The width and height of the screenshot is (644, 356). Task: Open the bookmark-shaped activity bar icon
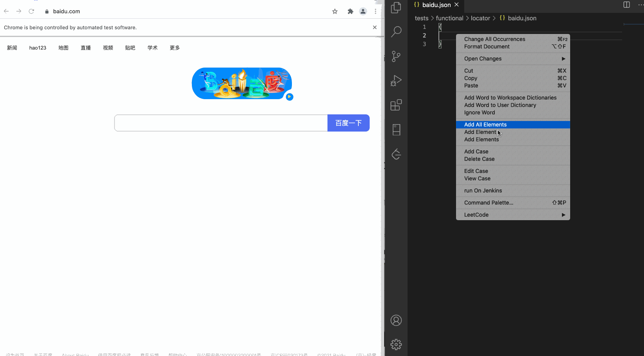point(396,130)
